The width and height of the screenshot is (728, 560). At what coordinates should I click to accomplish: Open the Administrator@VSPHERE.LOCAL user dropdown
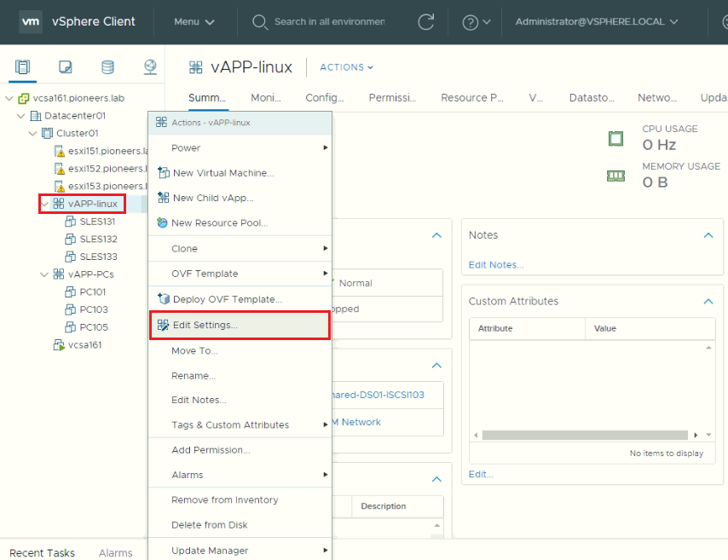click(x=597, y=22)
